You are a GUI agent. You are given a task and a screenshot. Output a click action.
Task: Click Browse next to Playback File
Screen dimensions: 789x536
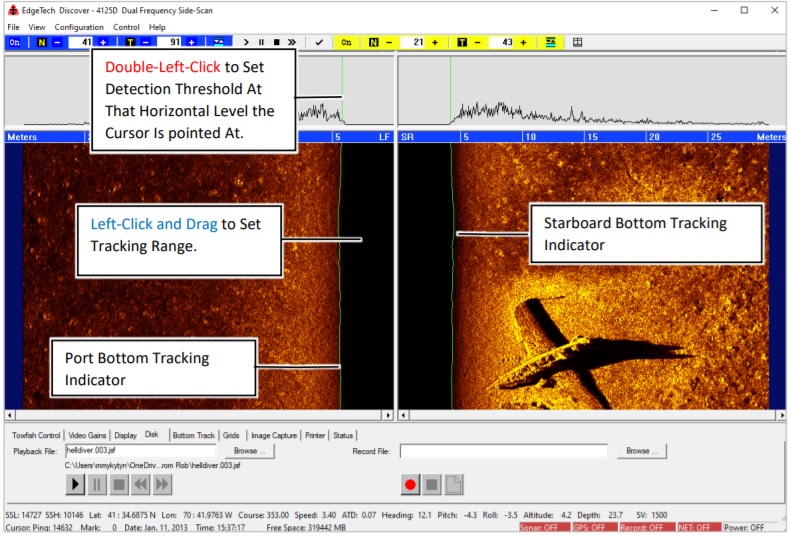point(249,451)
